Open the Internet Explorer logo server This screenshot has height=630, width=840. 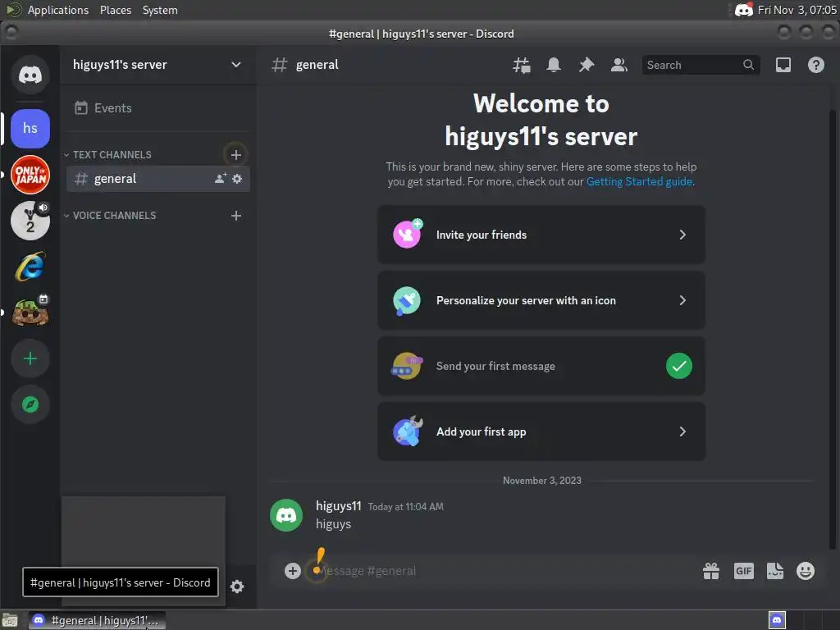pyautogui.click(x=30, y=267)
